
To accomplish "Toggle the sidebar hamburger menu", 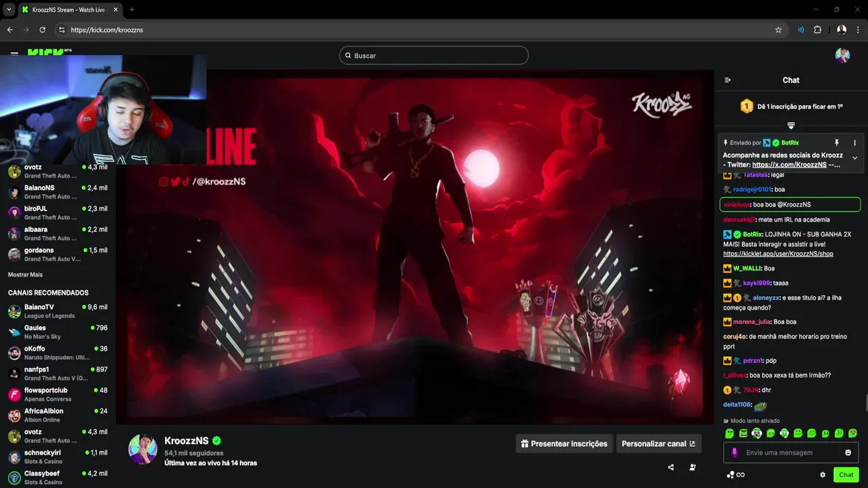I will 14,53.
